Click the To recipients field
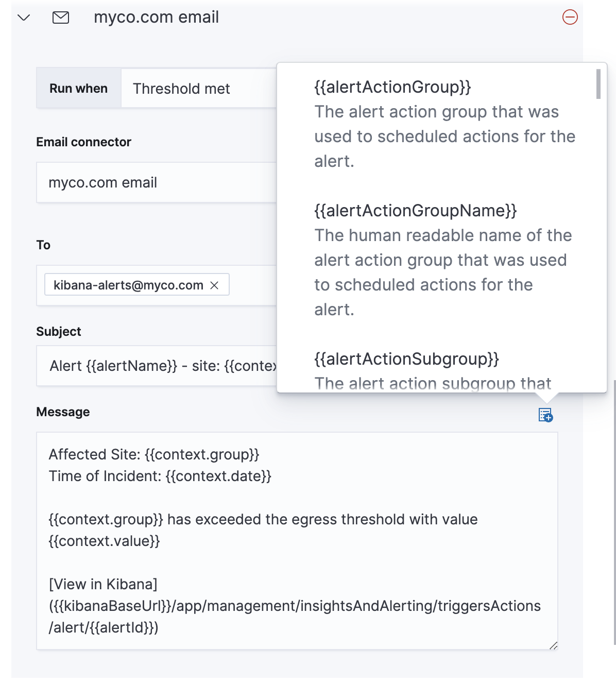The height and width of the screenshot is (683, 616). pyautogui.click(x=252, y=285)
